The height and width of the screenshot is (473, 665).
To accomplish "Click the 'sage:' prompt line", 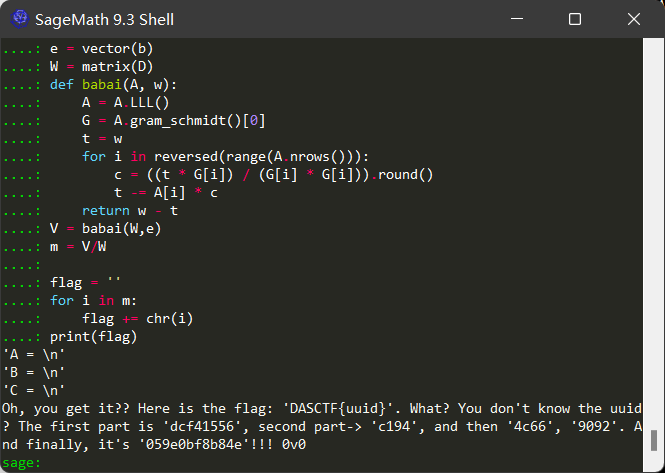I will click(x=22, y=463).
